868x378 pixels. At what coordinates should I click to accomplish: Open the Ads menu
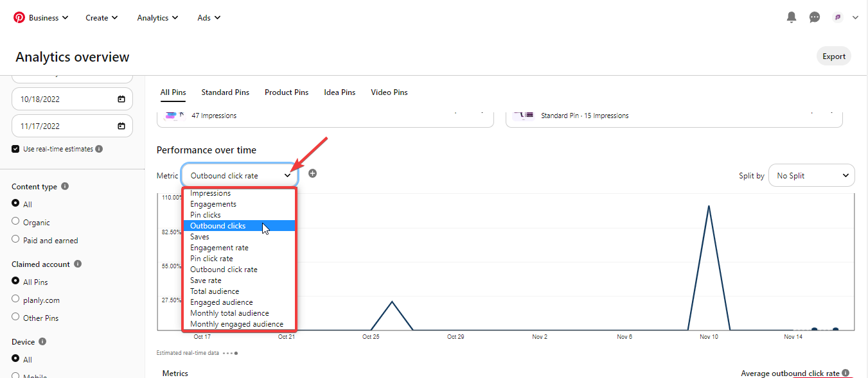pos(209,18)
